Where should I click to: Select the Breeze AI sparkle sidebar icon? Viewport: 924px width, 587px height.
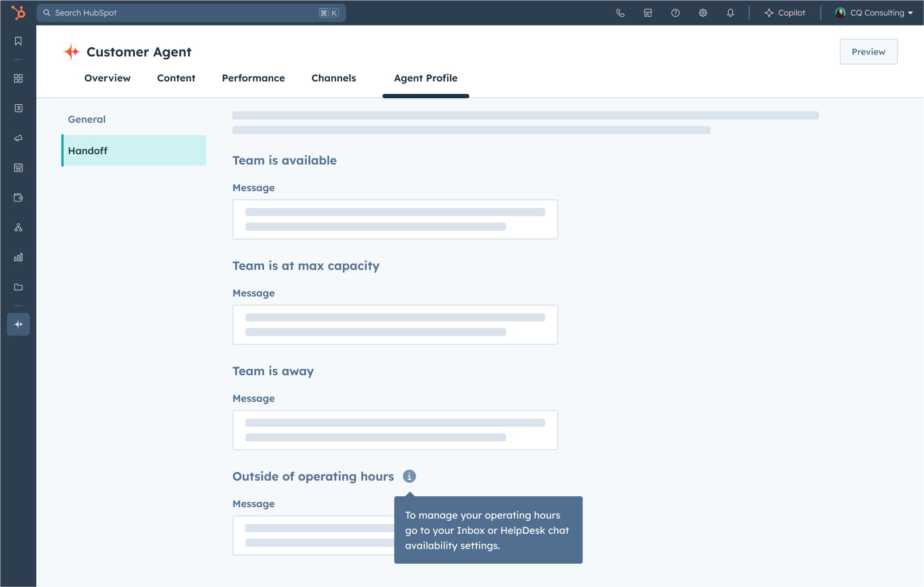[x=18, y=324]
